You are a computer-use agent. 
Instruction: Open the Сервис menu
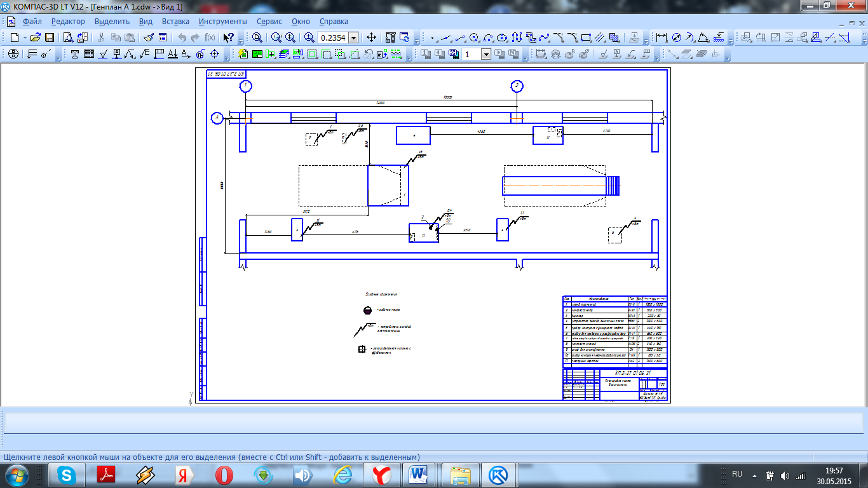point(269,21)
